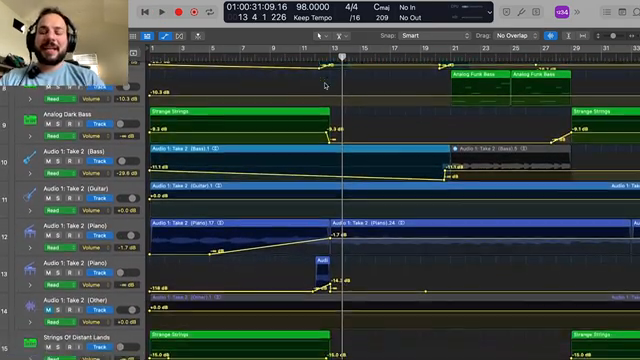The width and height of the screenshot is (640, 360).
Task: Solo the Strings Of Distant Lands track
Action: point(58,347)
